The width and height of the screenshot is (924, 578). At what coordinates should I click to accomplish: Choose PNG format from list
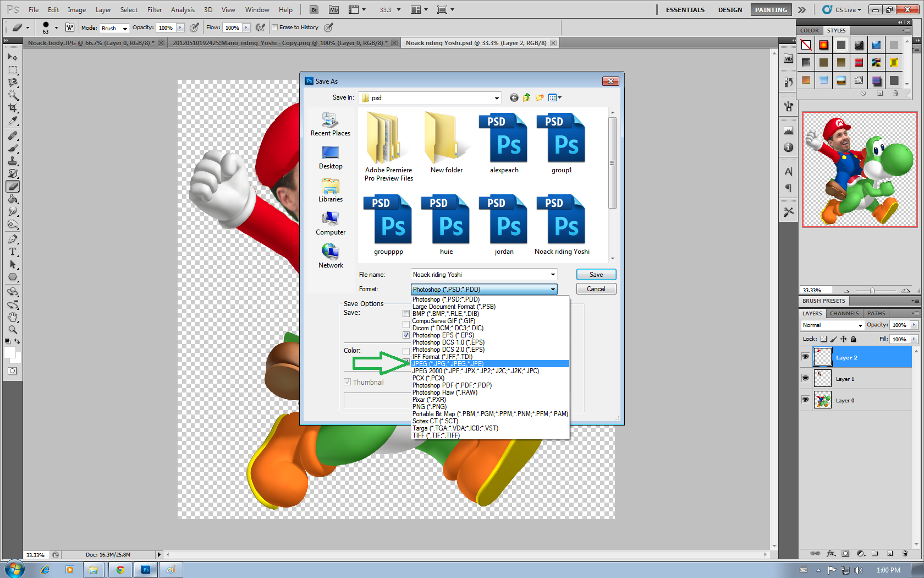click(x=490, y=407)
